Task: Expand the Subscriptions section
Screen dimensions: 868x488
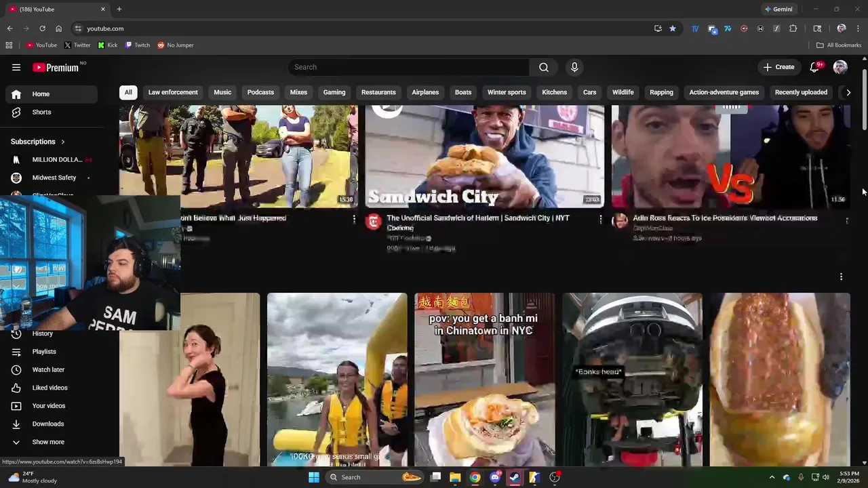Action: tap(38, 142)
